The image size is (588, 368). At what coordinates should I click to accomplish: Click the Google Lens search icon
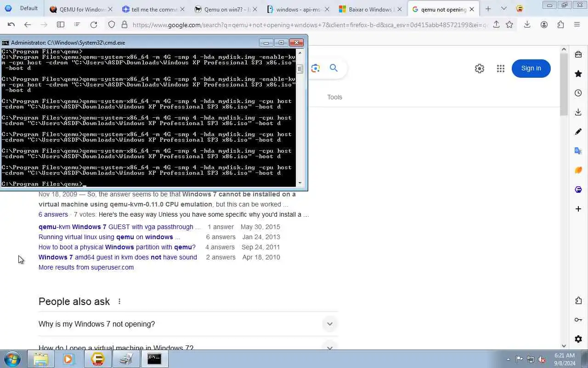[x=316, y=68]
